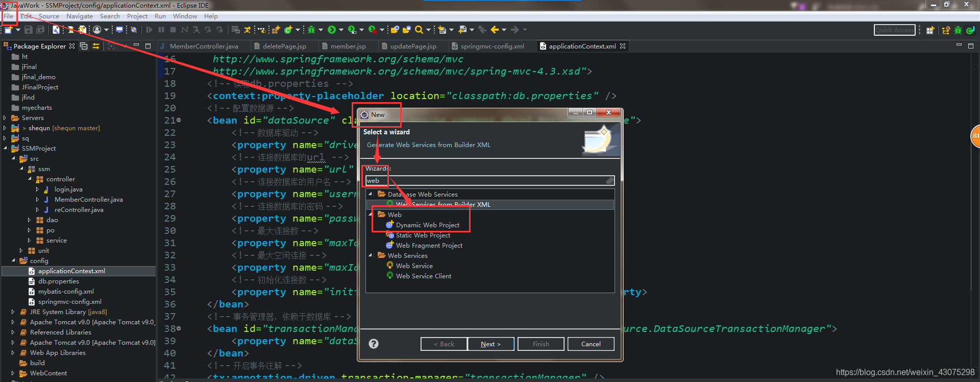Select mybatis-config.xml in Package Explorer

tap(66, 291)
